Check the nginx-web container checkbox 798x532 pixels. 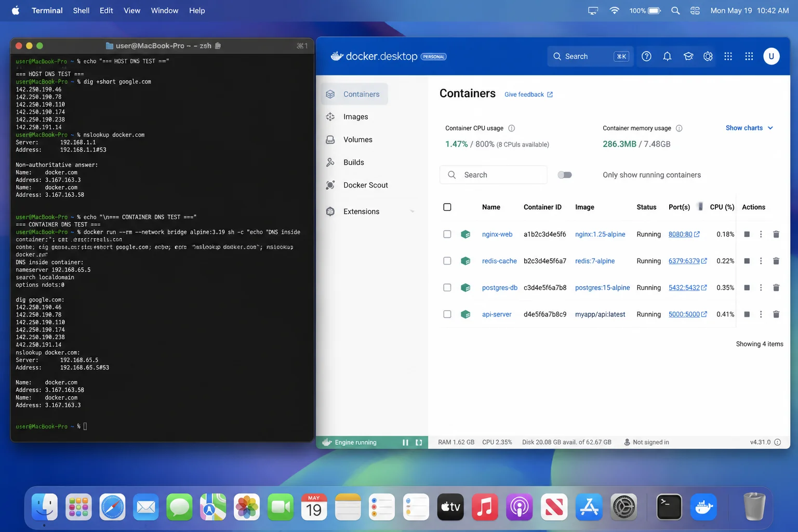tap(447, 234)
